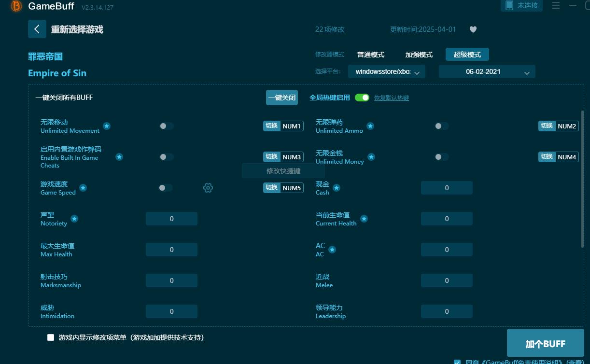Image resolution: width=590 pixels, height=364 pixels.
Task: Check the in-game menu display checkbox
Action: coord(51,337)
